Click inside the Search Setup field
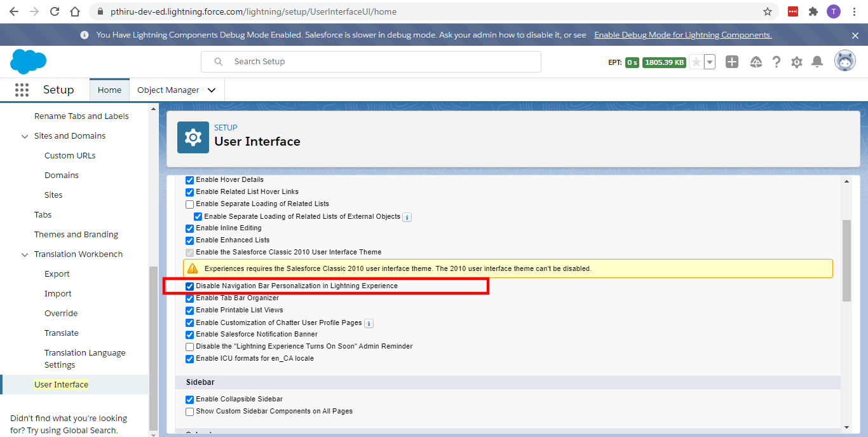 (370, 61)
